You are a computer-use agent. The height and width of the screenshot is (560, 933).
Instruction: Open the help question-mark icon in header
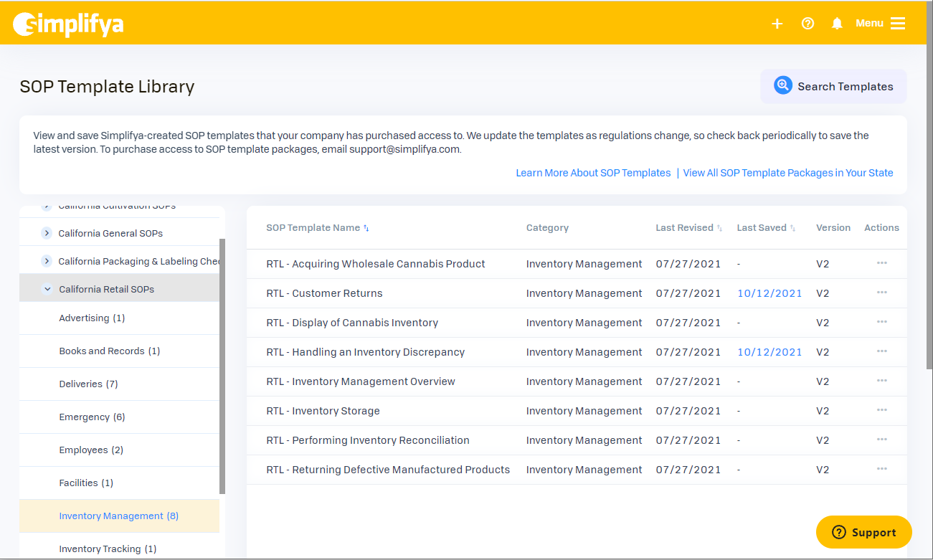[x=808, y=23]
